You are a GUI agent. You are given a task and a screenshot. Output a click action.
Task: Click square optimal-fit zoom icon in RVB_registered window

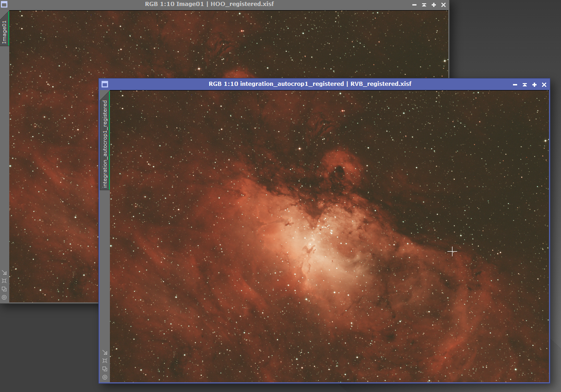[x=105, y=361]
